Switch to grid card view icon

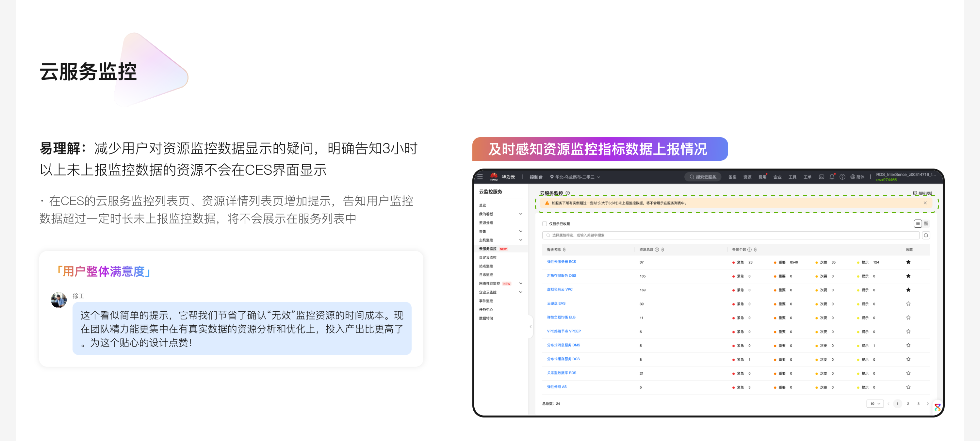click(926, 224)
